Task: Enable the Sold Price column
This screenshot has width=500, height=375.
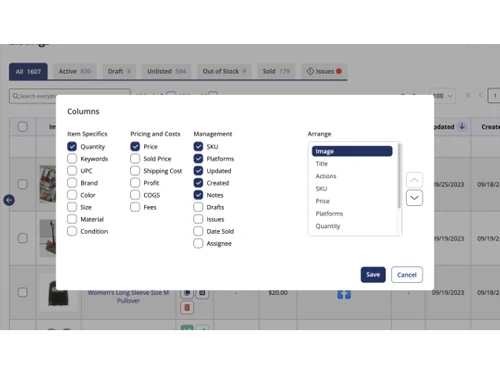Action: point(135,158)
